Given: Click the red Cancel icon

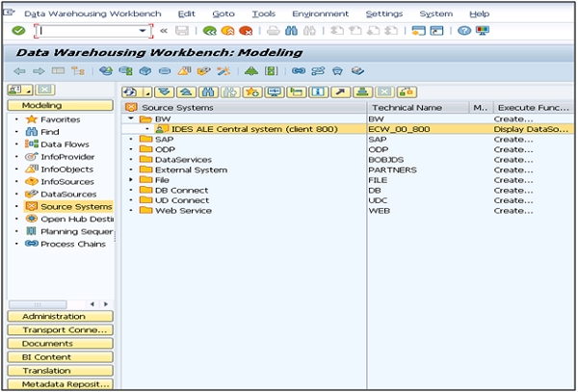Looking at the screenshot, I should 246,31.
